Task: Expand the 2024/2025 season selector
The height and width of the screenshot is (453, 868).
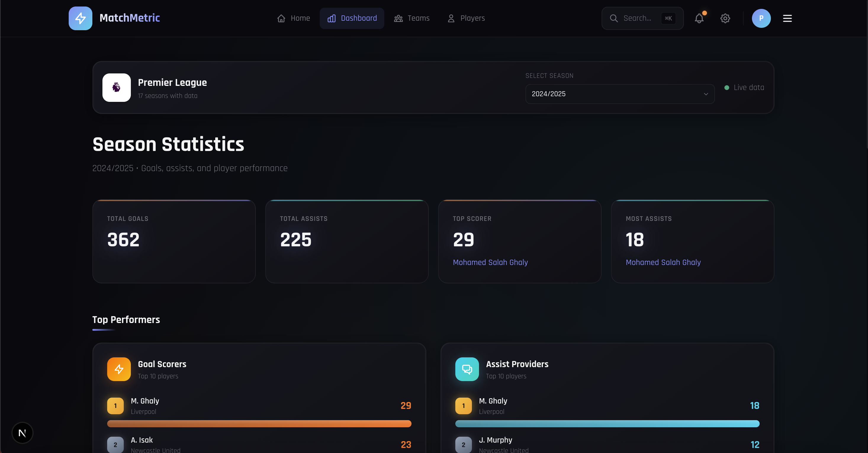Action: (619, 94)
